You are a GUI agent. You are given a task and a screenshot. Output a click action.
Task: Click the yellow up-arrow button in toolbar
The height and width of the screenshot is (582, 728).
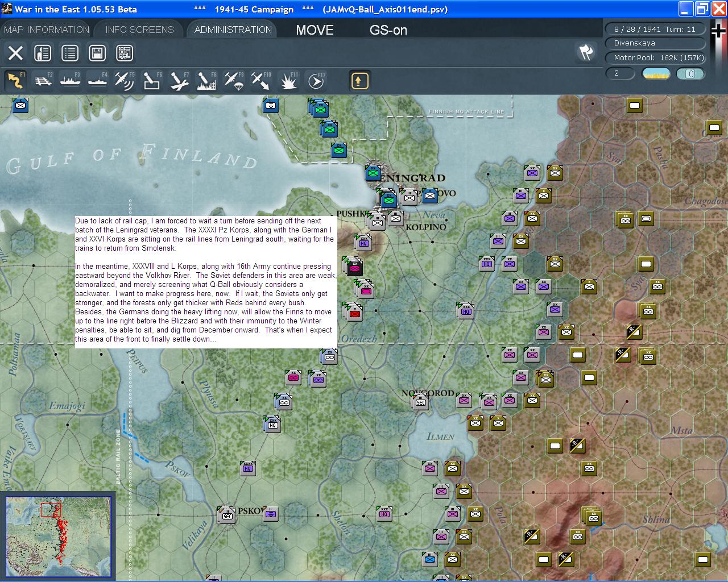click(x=359, y=81)
